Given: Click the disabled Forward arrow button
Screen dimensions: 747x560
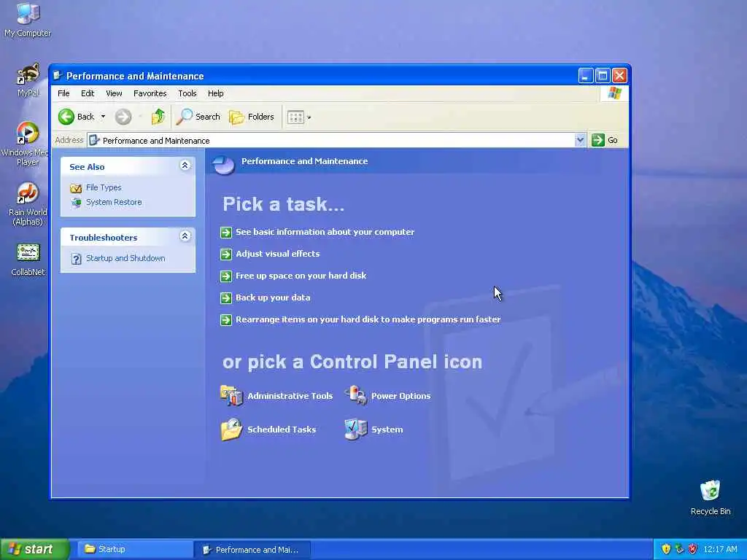Looking at the screenshot, I should click(123, 117).
